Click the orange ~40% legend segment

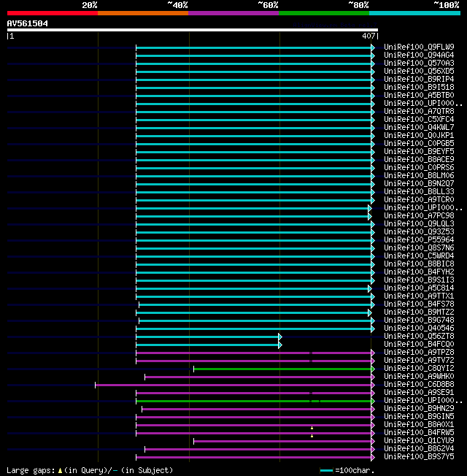pos(143,13)
